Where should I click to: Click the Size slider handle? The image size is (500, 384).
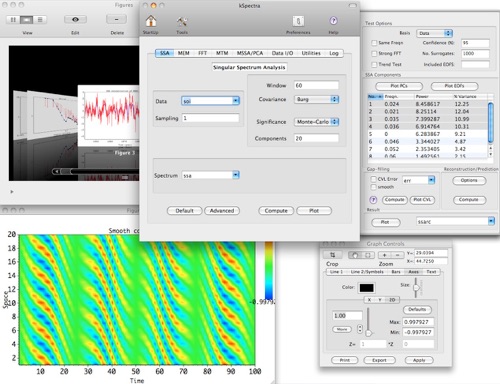click(x=416, y=287)
